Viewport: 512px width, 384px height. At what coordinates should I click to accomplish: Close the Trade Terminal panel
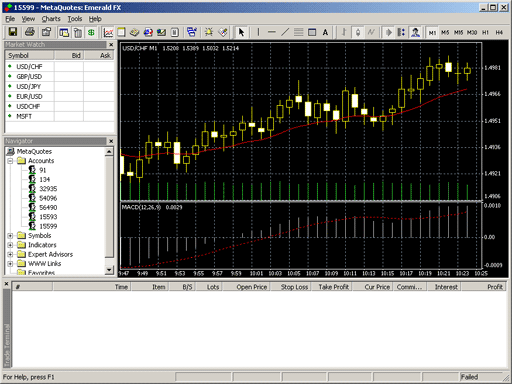(x=6, y=284)
